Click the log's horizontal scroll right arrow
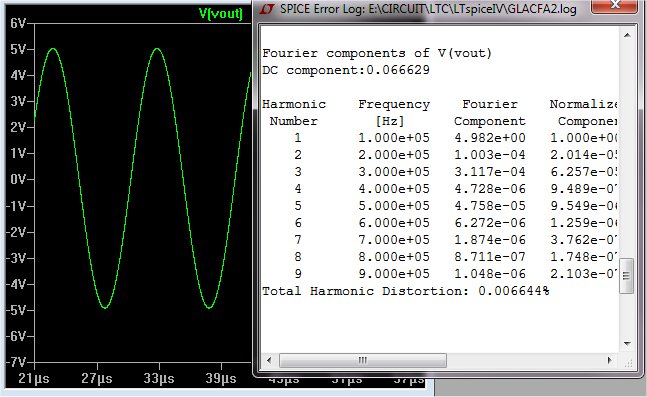Viewport: 647px width, 397px height. coord(609,360)
